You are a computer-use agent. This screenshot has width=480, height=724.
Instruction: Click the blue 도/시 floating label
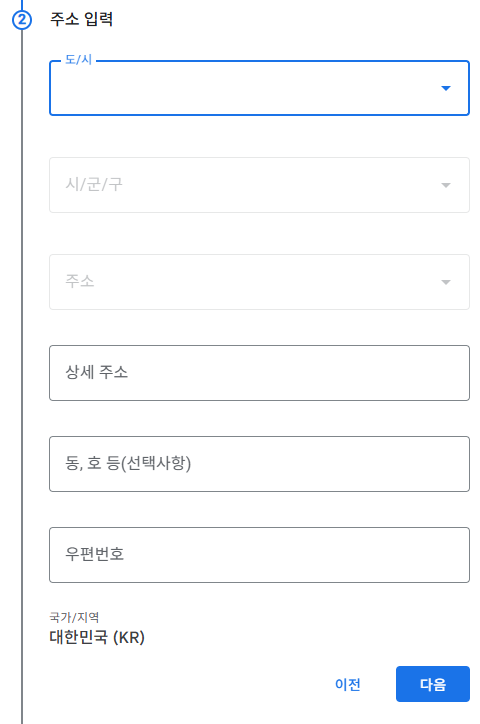pyautogui.click(x=78, y=60)
